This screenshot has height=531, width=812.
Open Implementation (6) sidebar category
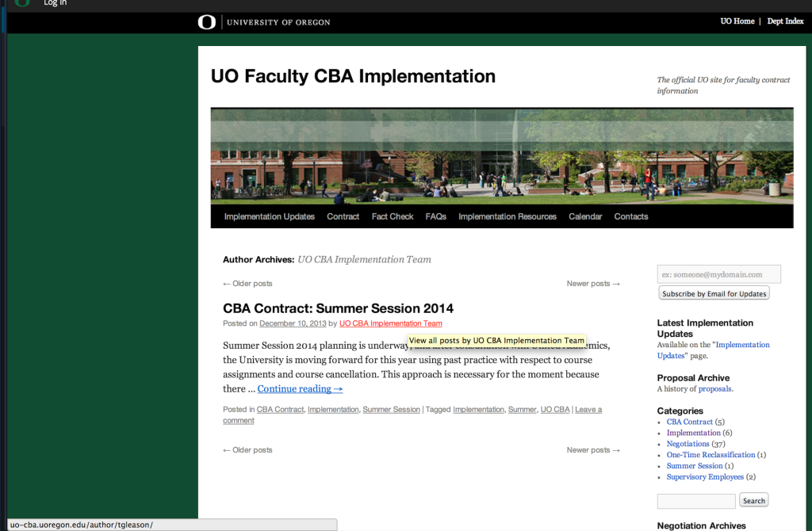click(693, 433)
